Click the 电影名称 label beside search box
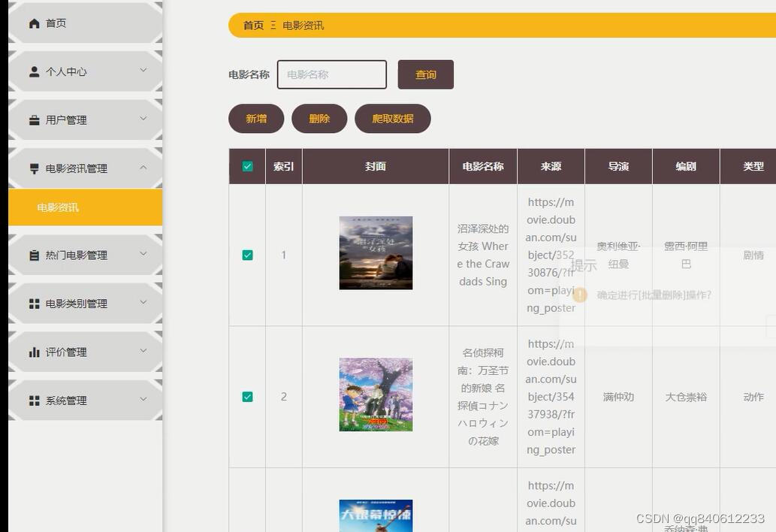This screenshot has height=532, width=776. (249, 74)
